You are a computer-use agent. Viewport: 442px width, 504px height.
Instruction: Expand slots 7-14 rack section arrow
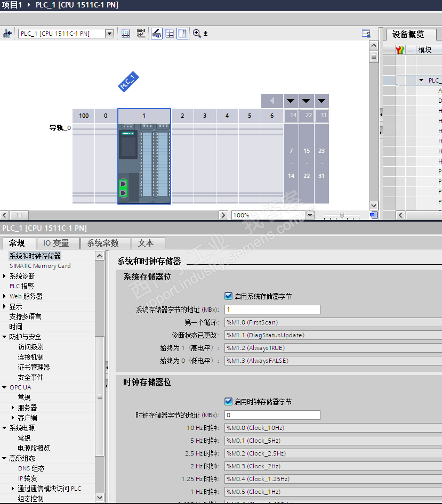291,101
